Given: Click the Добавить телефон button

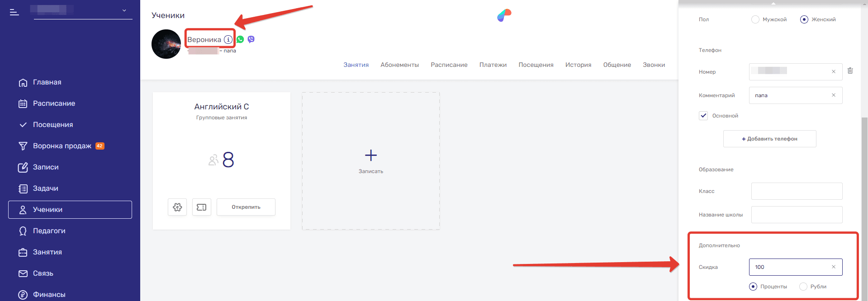Looking at the screenshot, I should tap(769, 139).
